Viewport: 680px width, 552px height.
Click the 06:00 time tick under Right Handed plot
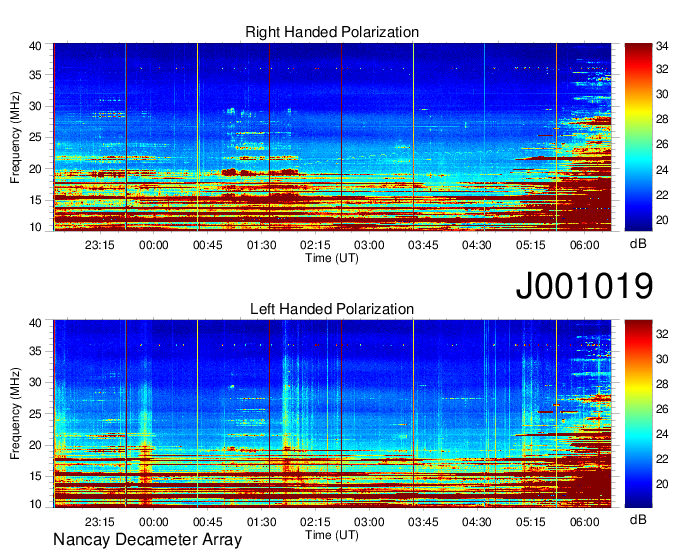click(x=585, y=245)
